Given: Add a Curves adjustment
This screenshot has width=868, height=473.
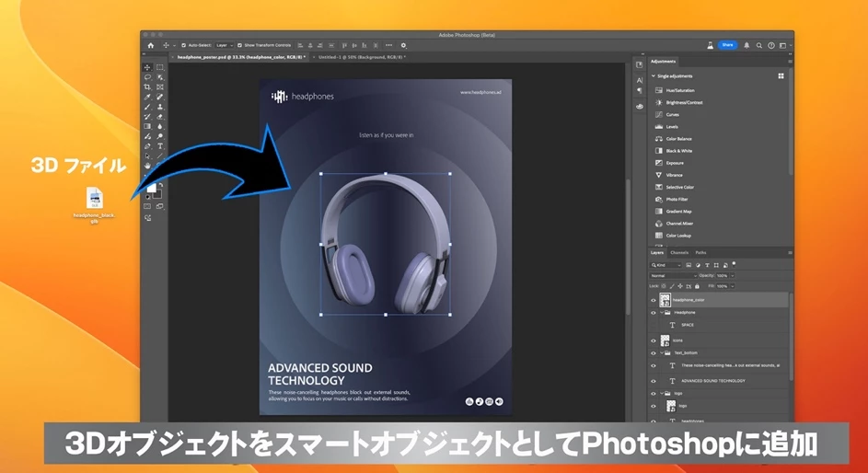Looking at the screenshot, I should [672, 114].
